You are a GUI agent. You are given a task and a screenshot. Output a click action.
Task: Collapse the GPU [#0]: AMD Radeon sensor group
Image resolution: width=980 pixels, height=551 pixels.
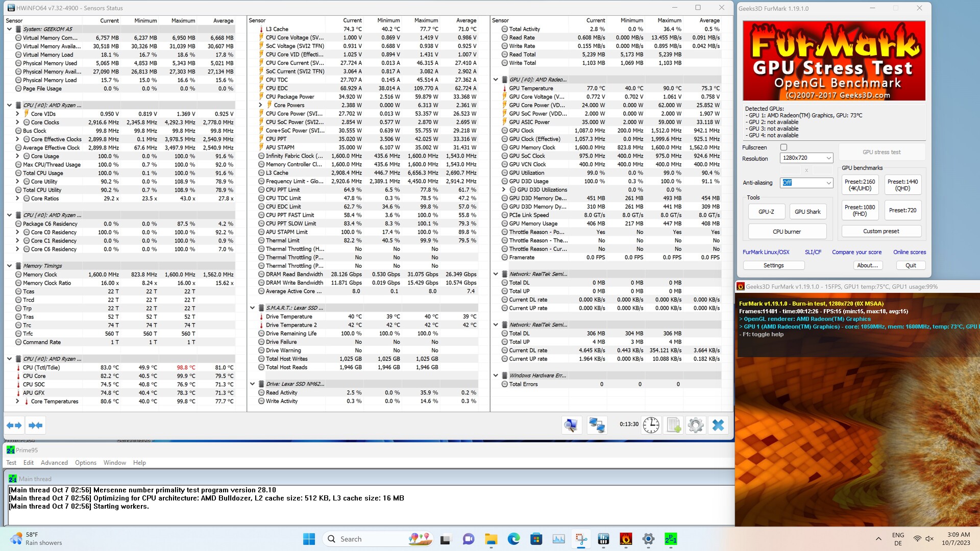point(496,80)
